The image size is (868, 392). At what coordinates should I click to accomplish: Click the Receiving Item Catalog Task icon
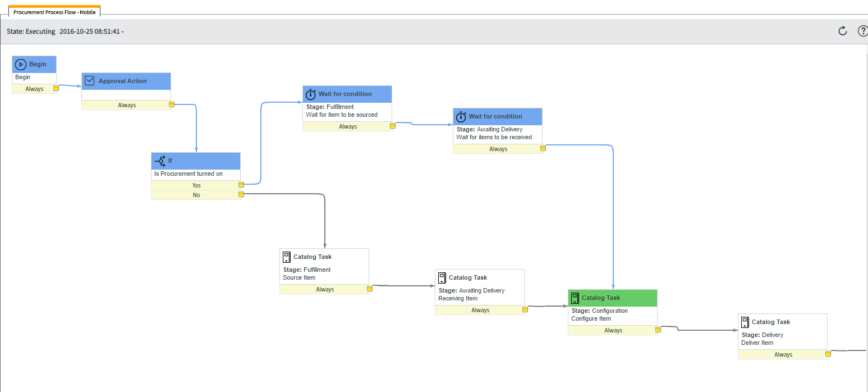tap(442, 277)
